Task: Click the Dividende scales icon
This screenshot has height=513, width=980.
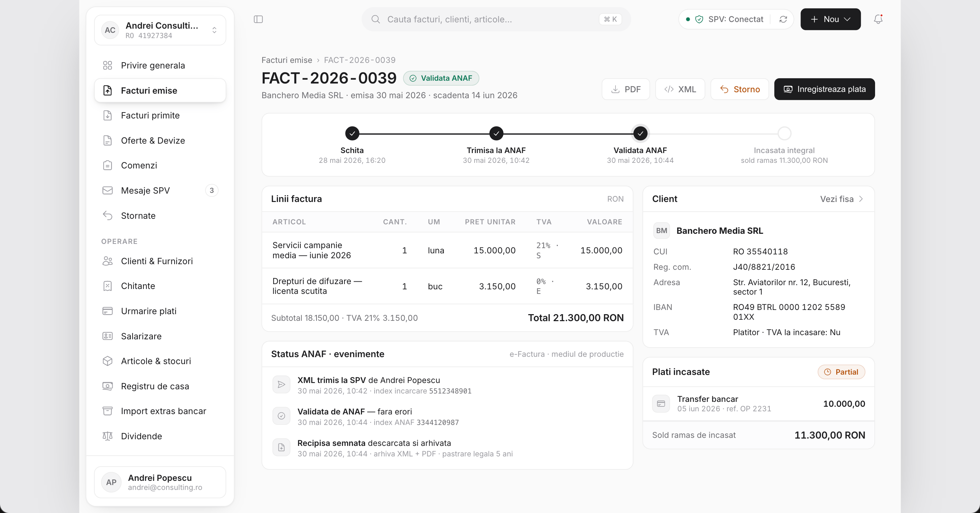Action: [108, 436]
